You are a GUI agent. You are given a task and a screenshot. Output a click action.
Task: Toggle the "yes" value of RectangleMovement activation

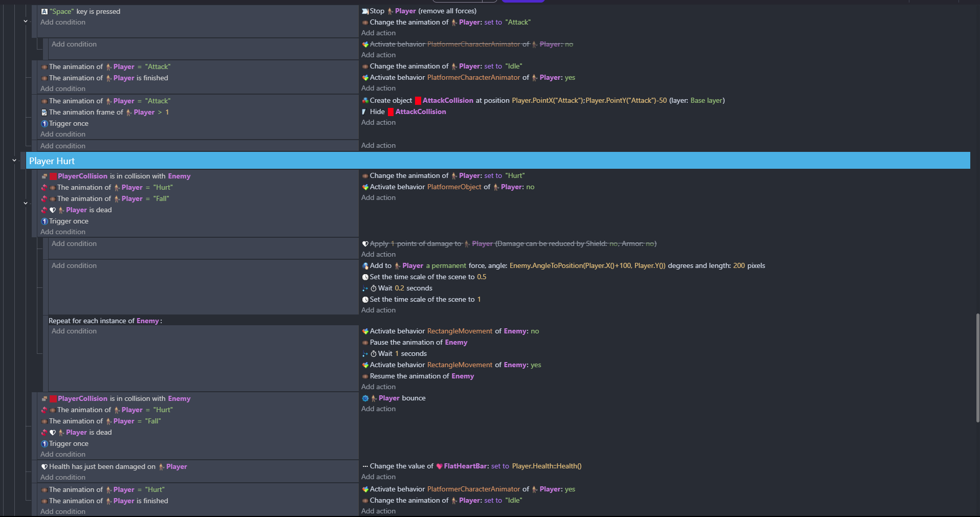(x=536, y=365)
